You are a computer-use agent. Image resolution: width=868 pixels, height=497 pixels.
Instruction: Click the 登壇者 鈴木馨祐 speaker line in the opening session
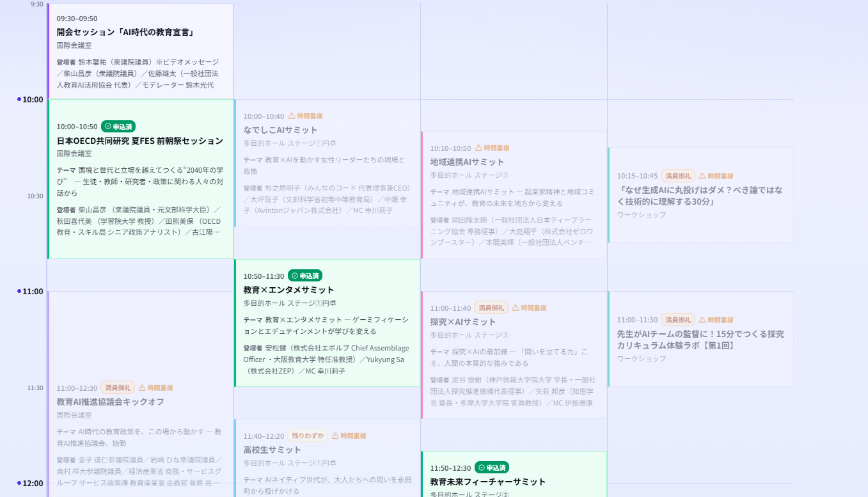coord(138,74)
